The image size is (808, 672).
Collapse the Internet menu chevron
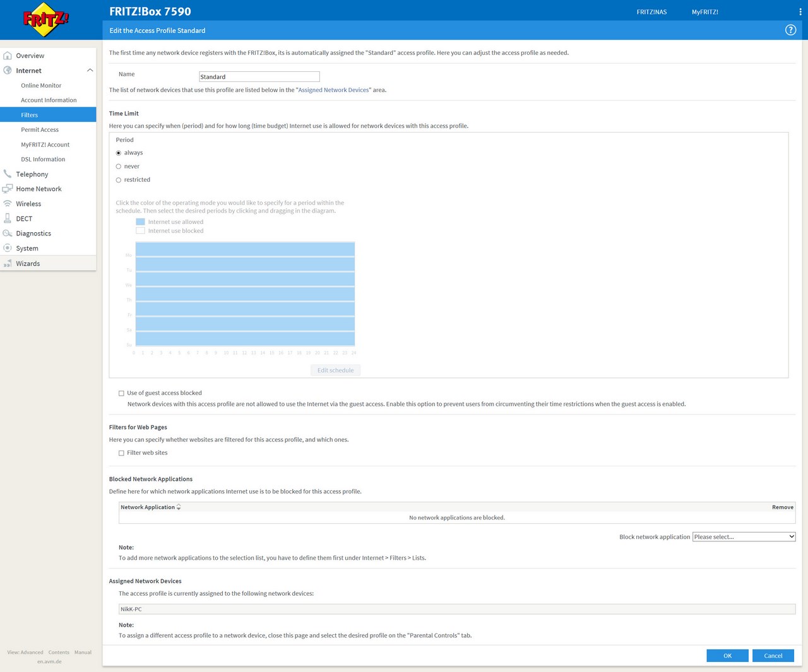click(x=90, y=70)
